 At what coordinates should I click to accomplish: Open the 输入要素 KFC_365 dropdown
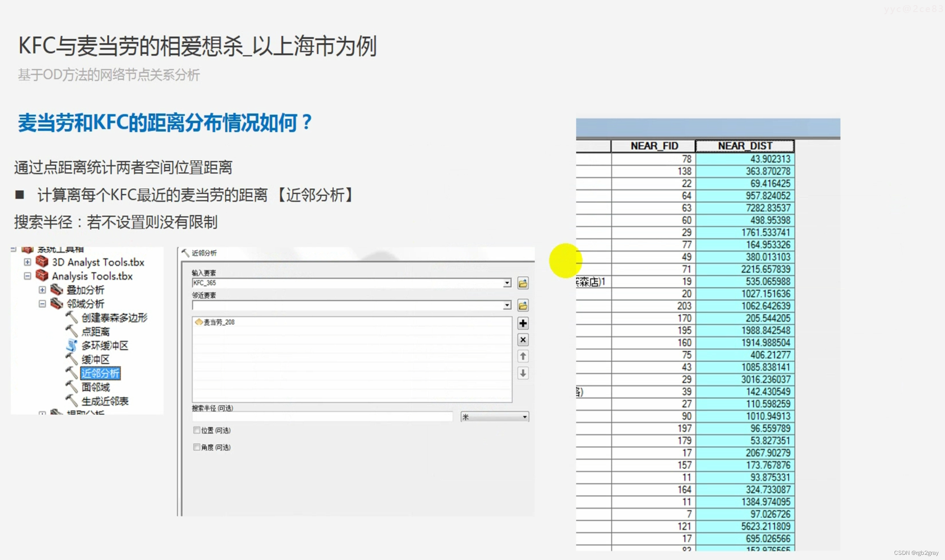click(x=507, y=283)
